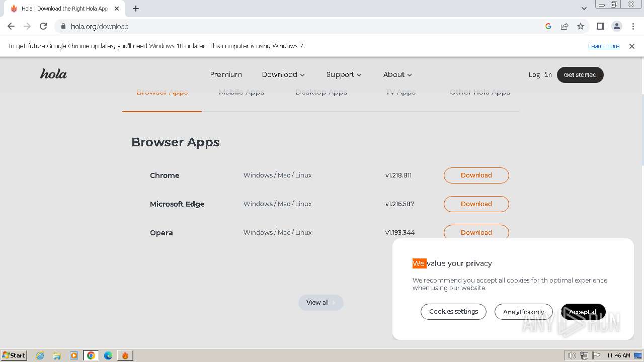Toggle the Chrome side panel icon
The height and width of the screenshot is (362, 644).
point(600,26)
